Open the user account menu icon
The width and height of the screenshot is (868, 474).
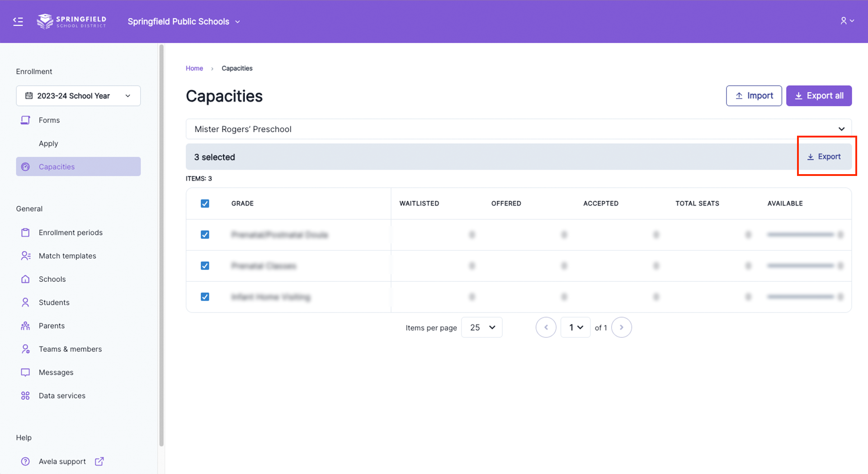(x=846, y=21)
